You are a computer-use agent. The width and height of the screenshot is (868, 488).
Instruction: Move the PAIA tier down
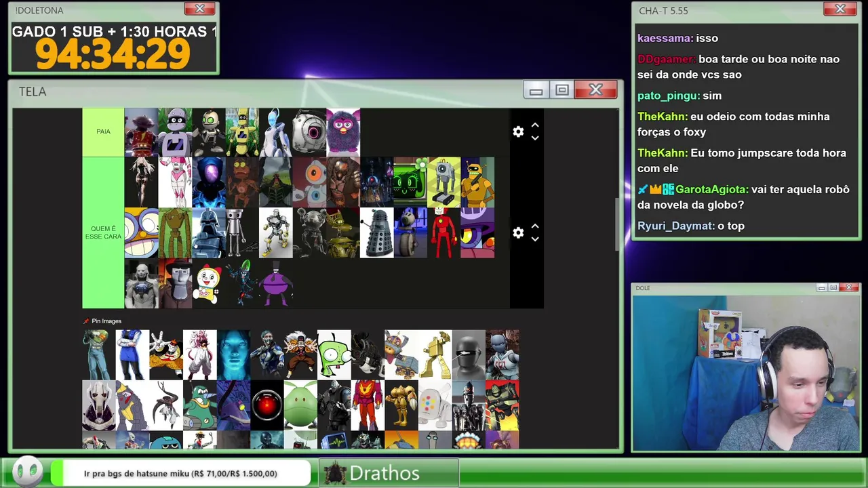(535, 138)
